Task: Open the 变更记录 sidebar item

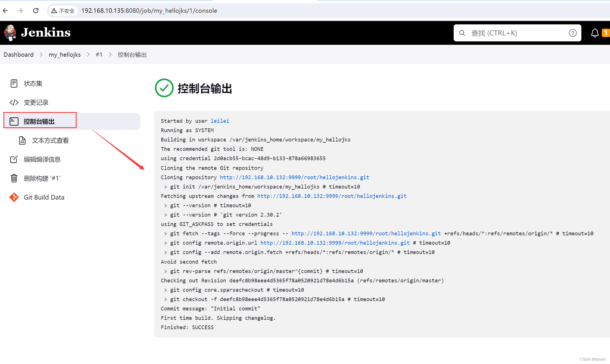Action: (72, 102)
